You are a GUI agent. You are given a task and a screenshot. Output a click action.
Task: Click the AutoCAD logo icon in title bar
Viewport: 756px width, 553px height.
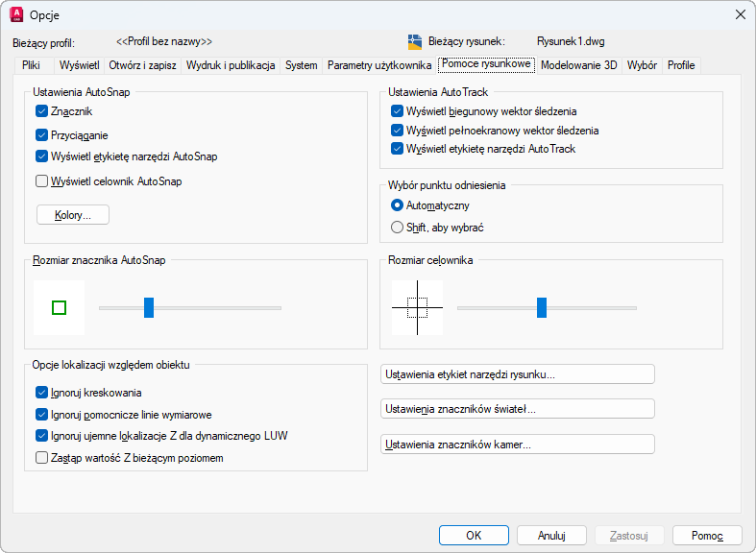coord(15,14)
